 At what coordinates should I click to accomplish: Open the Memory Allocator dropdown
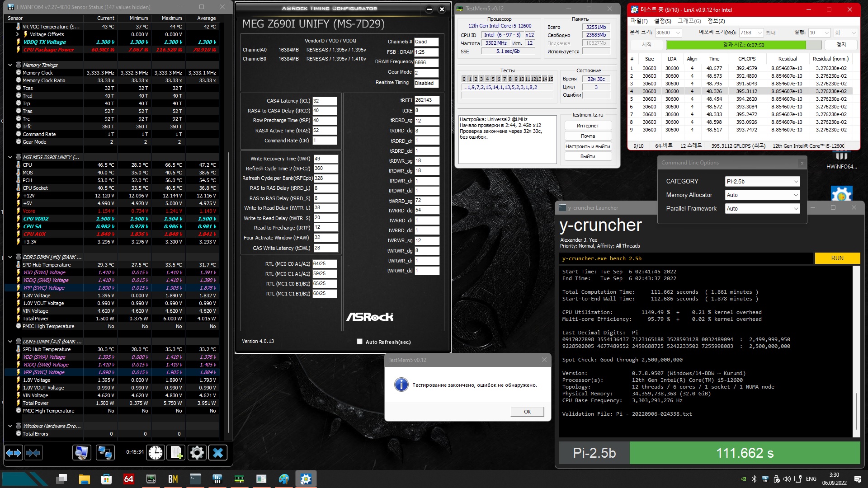pyautogui.click(x=762, y=195)
